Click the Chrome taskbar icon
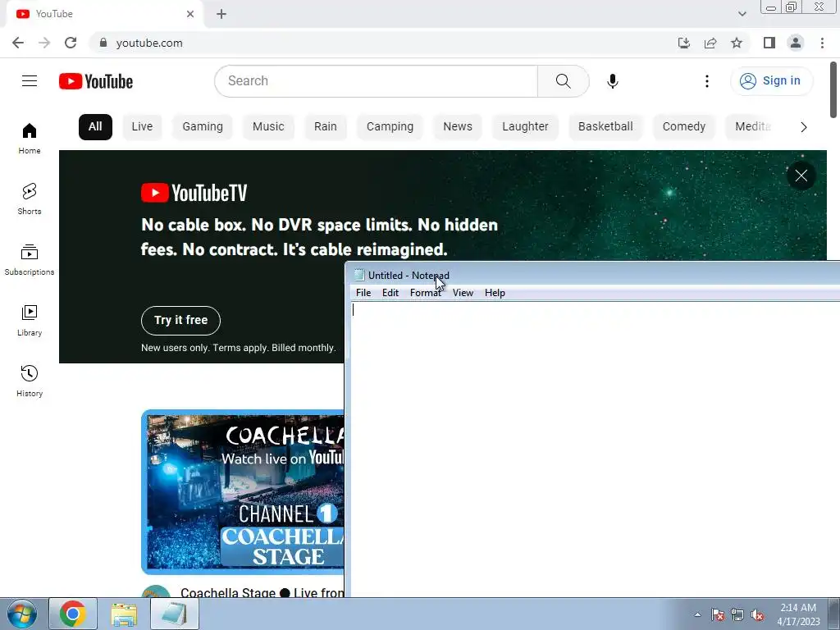The width and height of the screenshot is (840, 630). click(x=73, y=614)
